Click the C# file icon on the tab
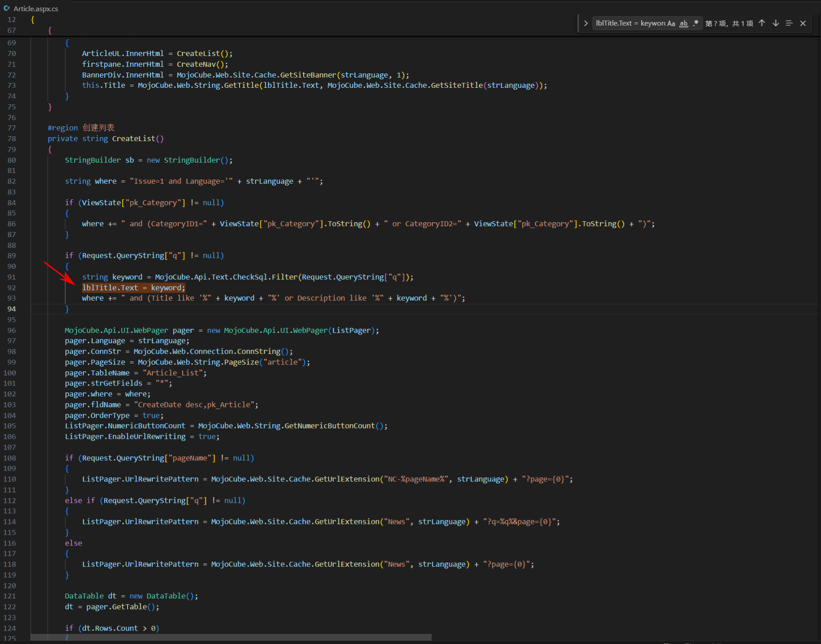 click(7, 9)
